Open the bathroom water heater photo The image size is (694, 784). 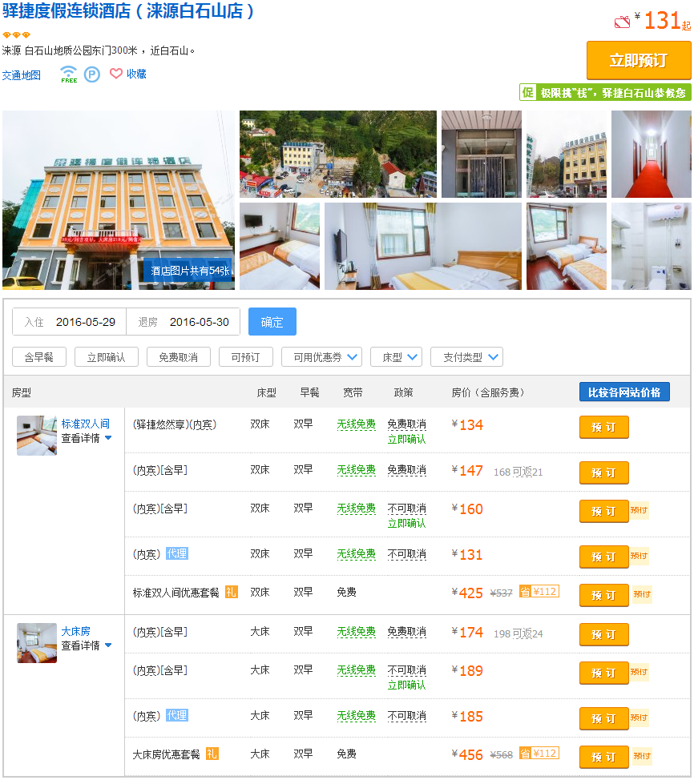point(652,246)
